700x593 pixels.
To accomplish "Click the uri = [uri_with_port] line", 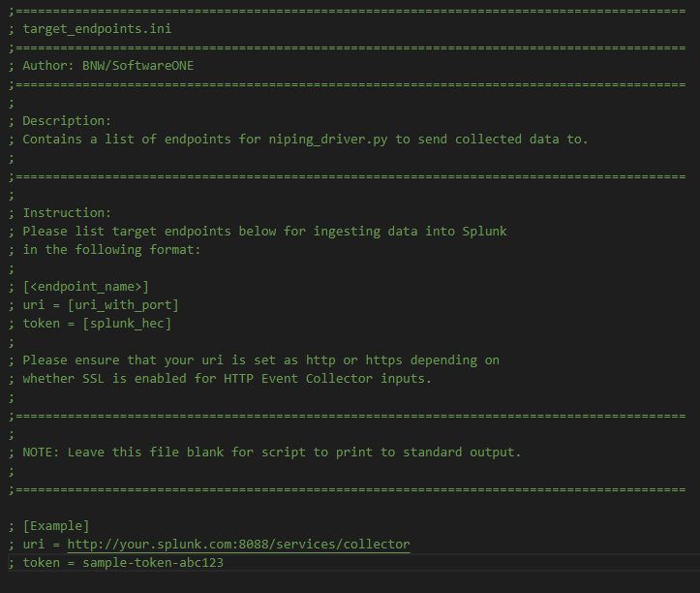I will (x=100, y=305).
